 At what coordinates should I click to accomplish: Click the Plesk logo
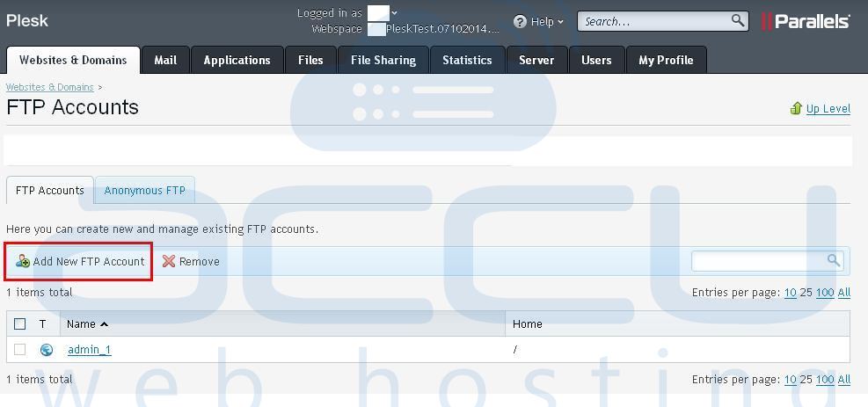coord(27,21)
